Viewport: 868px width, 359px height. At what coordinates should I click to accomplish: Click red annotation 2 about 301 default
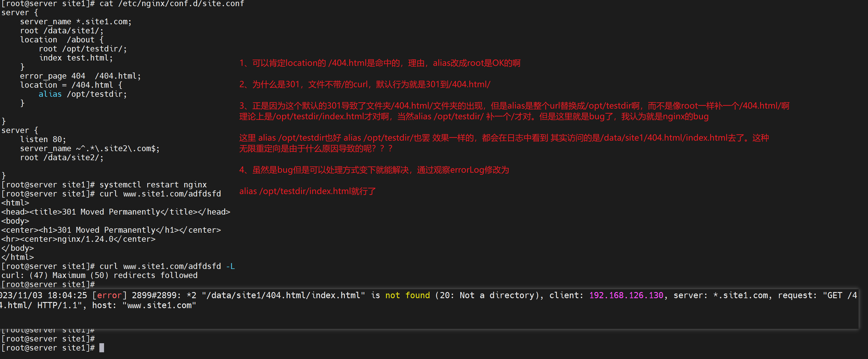pyautogui.click(x=364, y=84)
